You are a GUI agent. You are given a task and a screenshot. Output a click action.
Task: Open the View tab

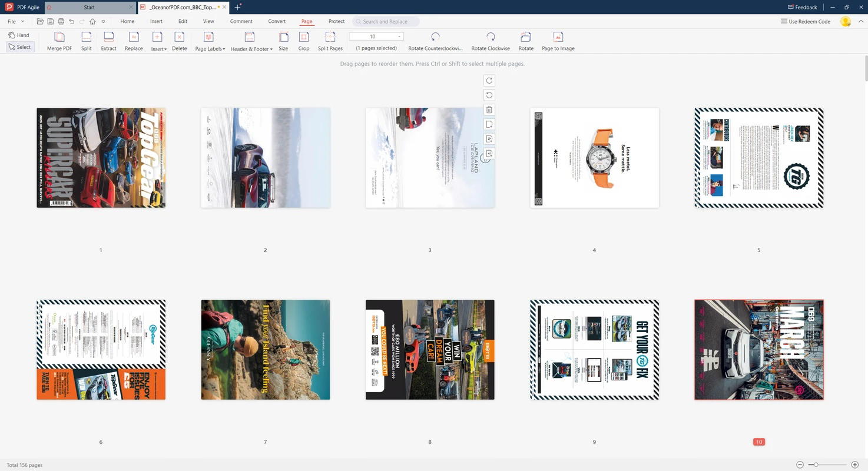click(208, 21)
